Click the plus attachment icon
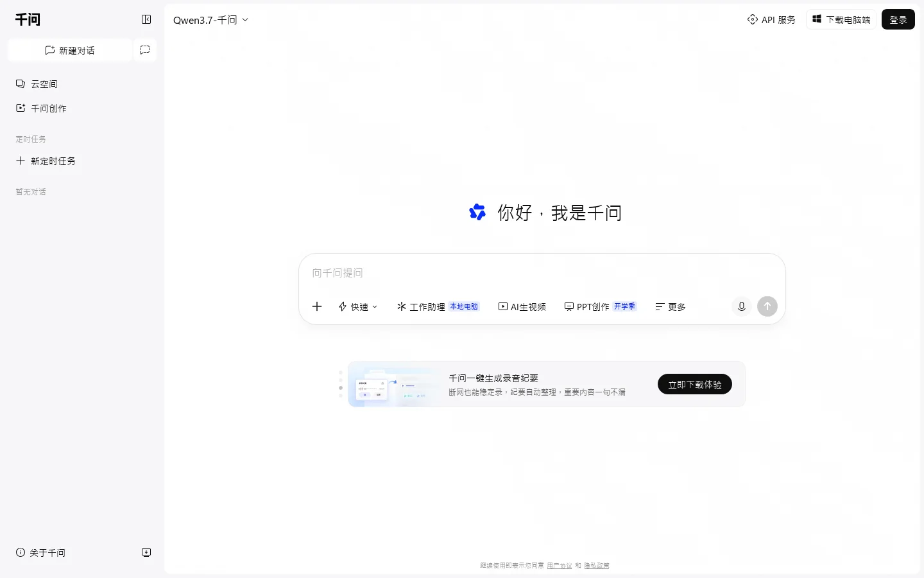 coord(317,306)
